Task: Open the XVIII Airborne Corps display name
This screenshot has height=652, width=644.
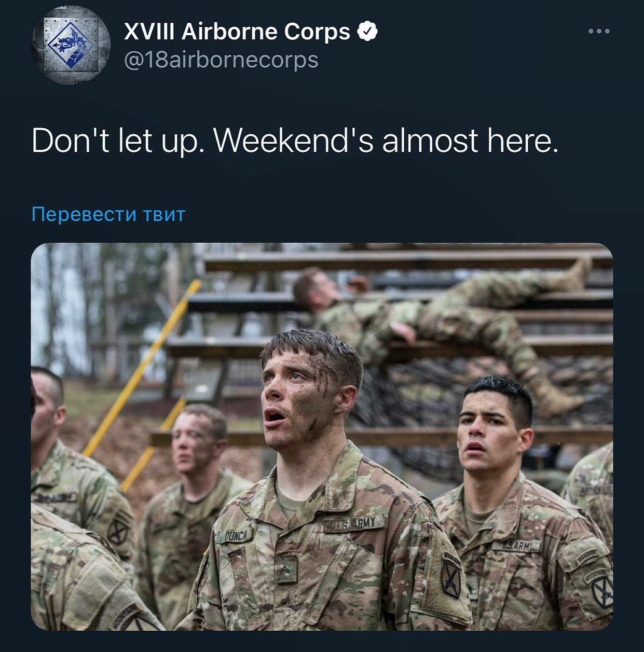Action: click(x=237, y=32)
